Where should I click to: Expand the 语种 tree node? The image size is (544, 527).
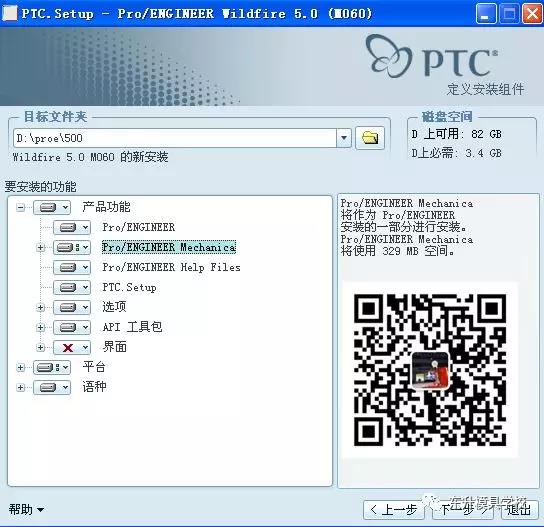21,387
